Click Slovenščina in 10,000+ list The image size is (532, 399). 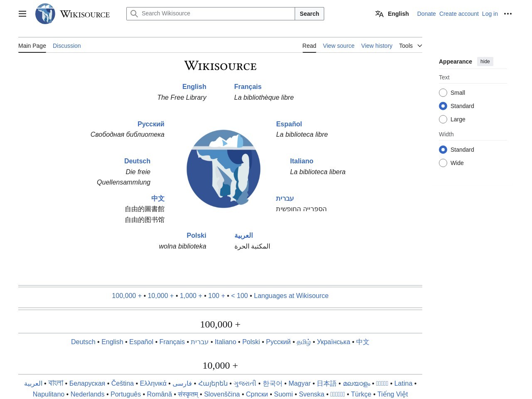click(x=222, y=394)
